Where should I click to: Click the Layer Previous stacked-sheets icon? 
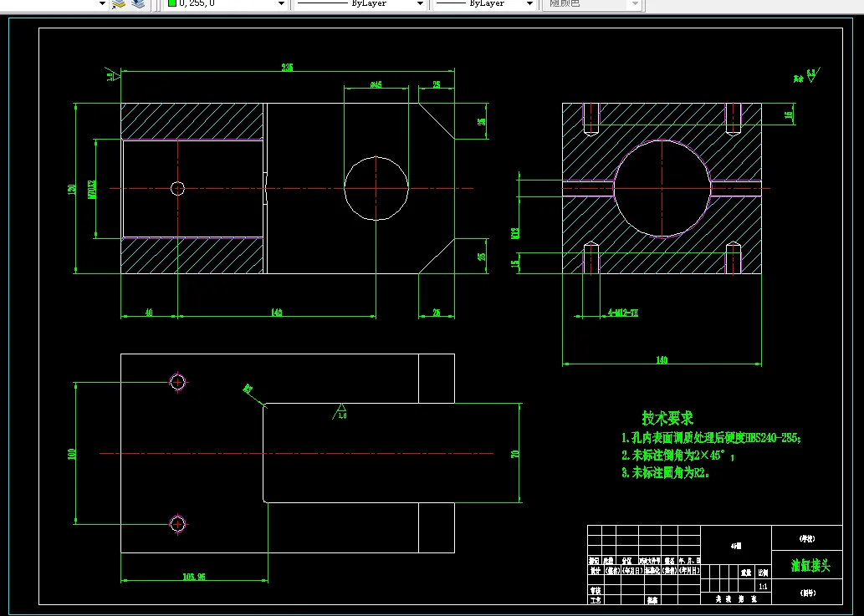[x=138, y=4]
